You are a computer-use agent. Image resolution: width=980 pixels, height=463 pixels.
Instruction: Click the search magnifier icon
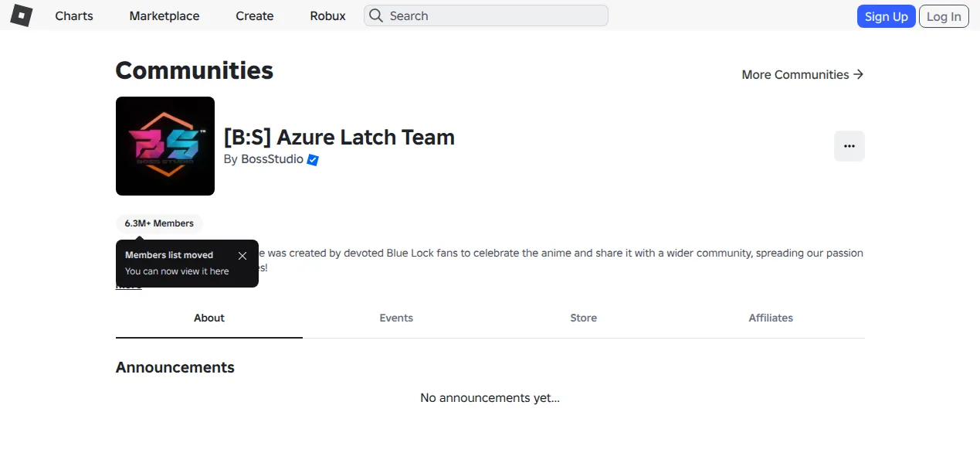tap(376, 15)
